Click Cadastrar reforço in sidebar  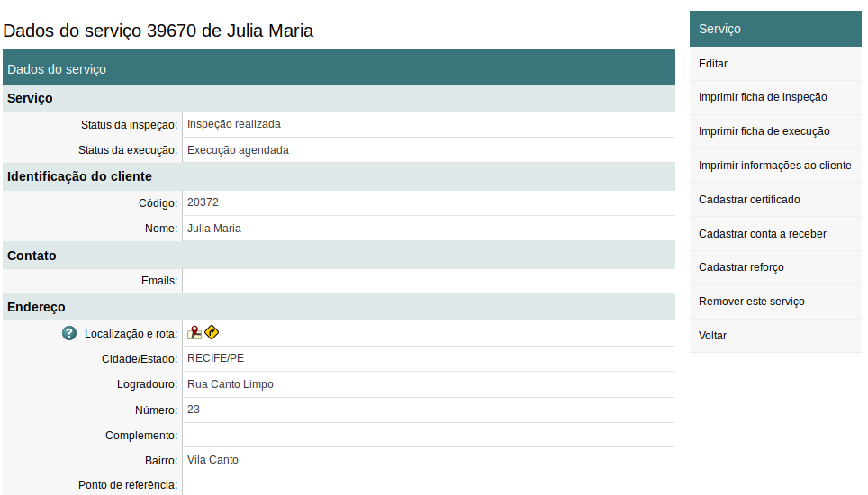pos(741,267)
